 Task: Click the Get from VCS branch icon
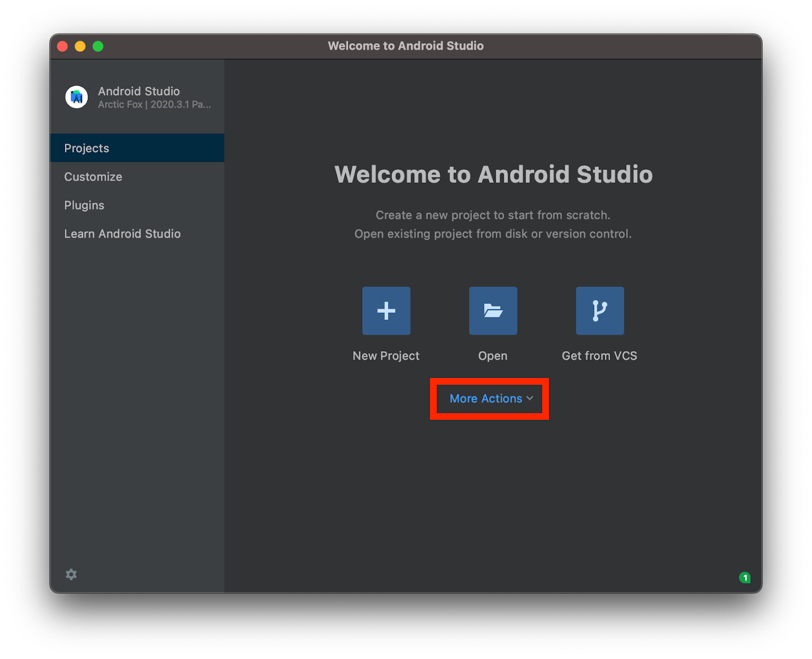600,311
